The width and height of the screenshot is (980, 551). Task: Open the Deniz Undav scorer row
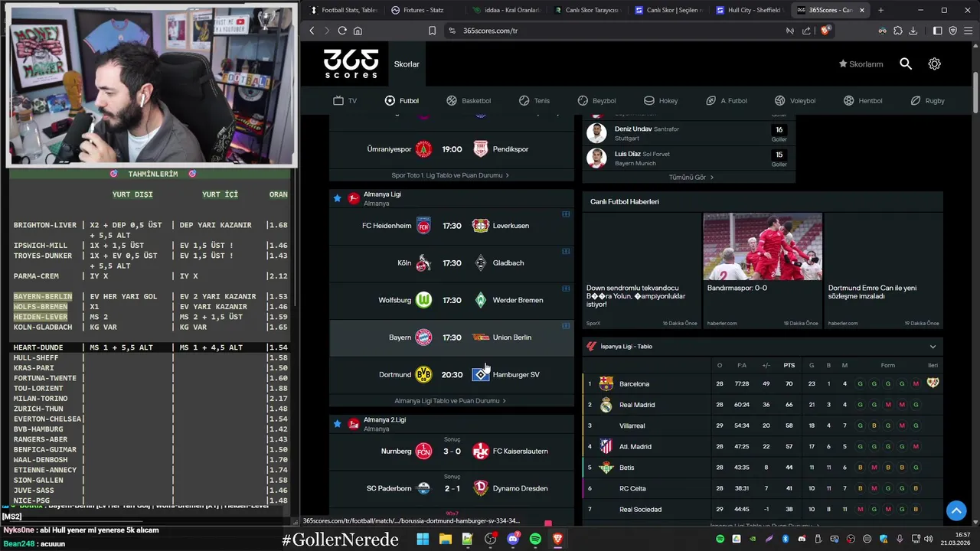click(689, 133)
